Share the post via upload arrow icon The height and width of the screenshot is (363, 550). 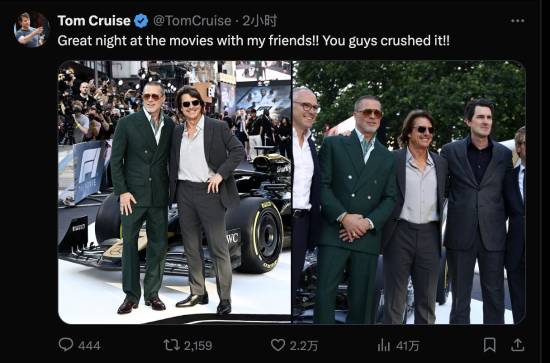(x=517, y=345)
